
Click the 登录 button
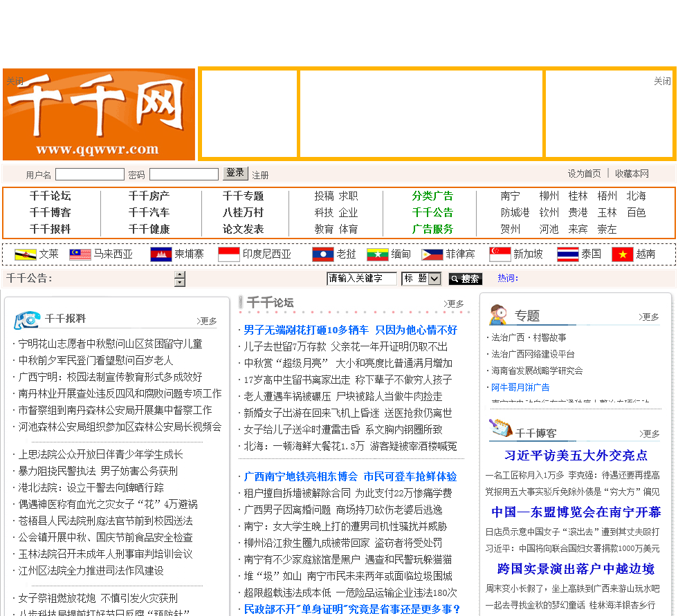pos(235,174)
